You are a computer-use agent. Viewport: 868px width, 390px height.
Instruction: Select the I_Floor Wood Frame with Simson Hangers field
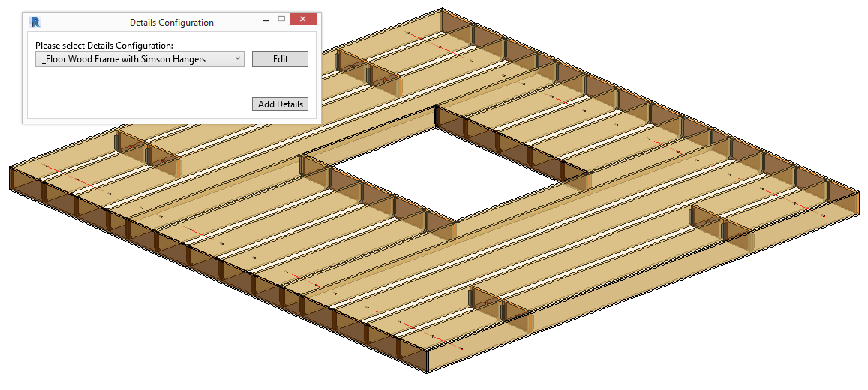(140, 59)
